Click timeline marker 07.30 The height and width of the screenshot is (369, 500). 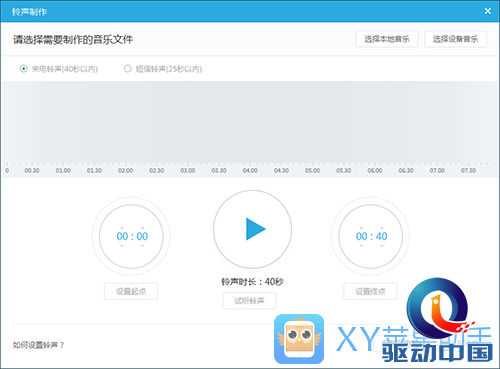coord(468,171)
